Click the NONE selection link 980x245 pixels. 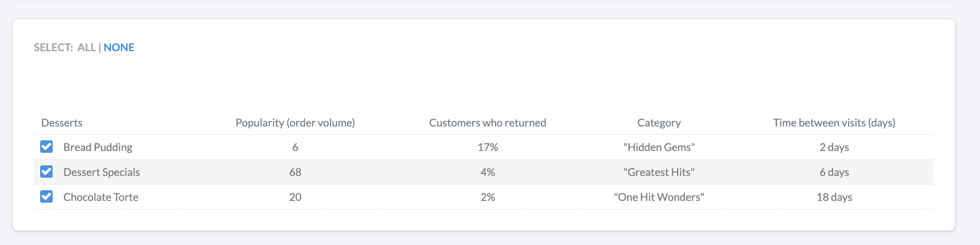[119, 47]
